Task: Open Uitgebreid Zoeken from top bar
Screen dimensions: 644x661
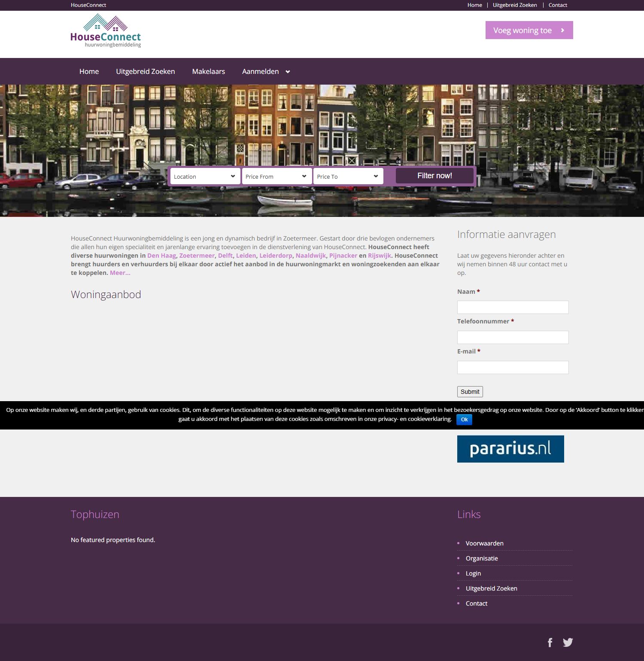Action: [x=515, y=5]
